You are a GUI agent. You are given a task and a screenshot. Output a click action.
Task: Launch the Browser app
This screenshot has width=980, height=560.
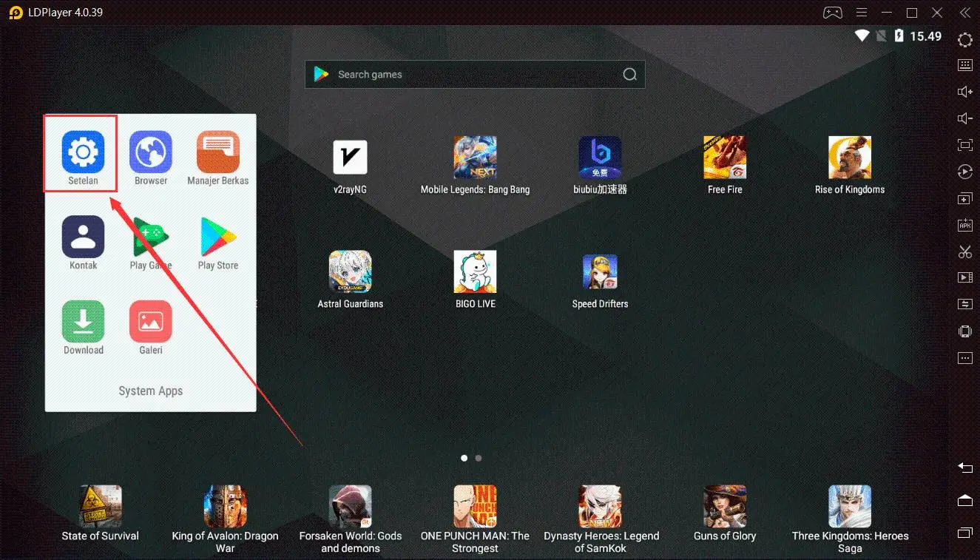tap(151, 152)
